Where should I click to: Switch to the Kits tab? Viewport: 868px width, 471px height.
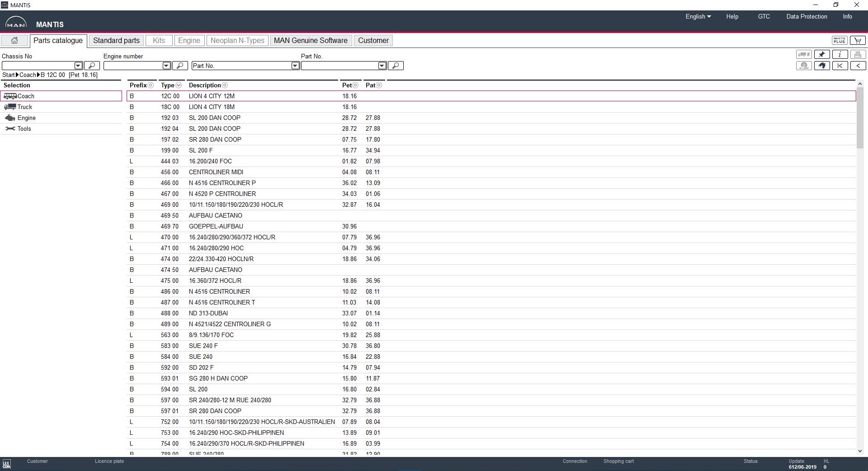[x=159, y=41]
